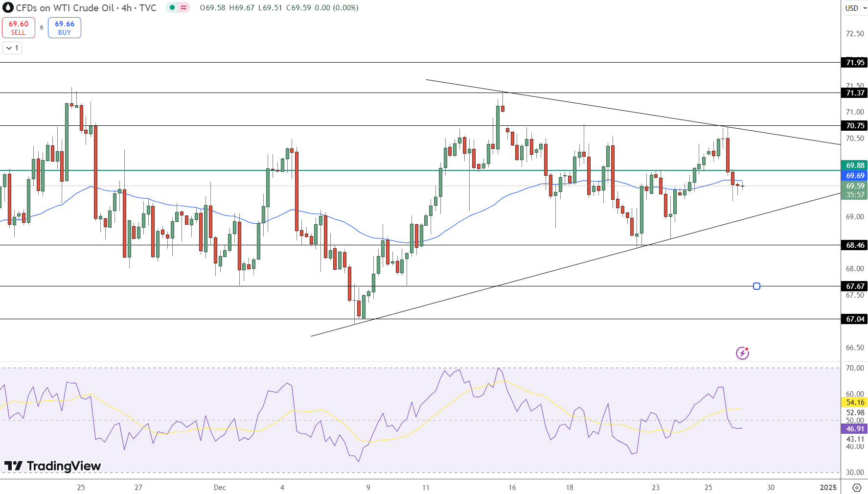Click the 69.59 current price label

pos(855,186)
